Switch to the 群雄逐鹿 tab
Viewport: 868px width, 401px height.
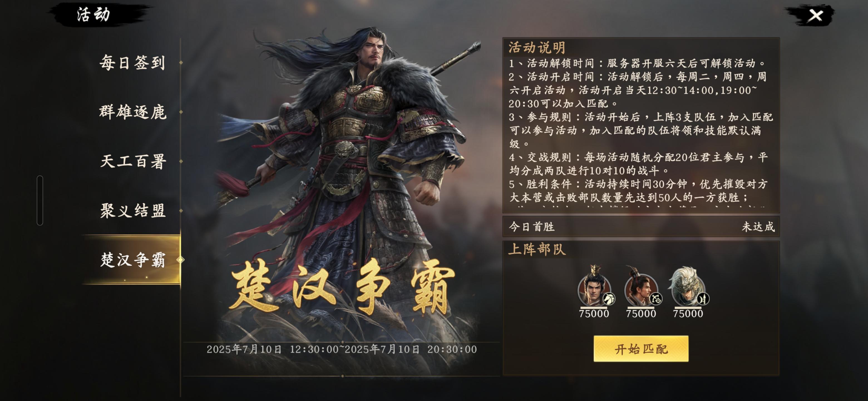pos(132,112)
